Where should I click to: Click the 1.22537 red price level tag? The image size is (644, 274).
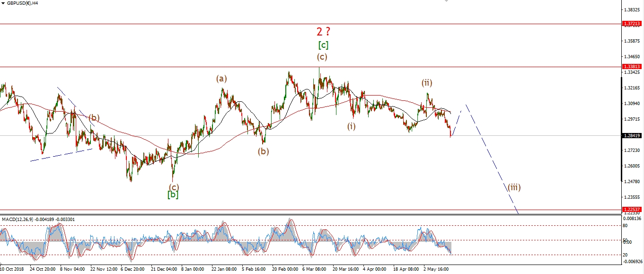tap(632, 209)
